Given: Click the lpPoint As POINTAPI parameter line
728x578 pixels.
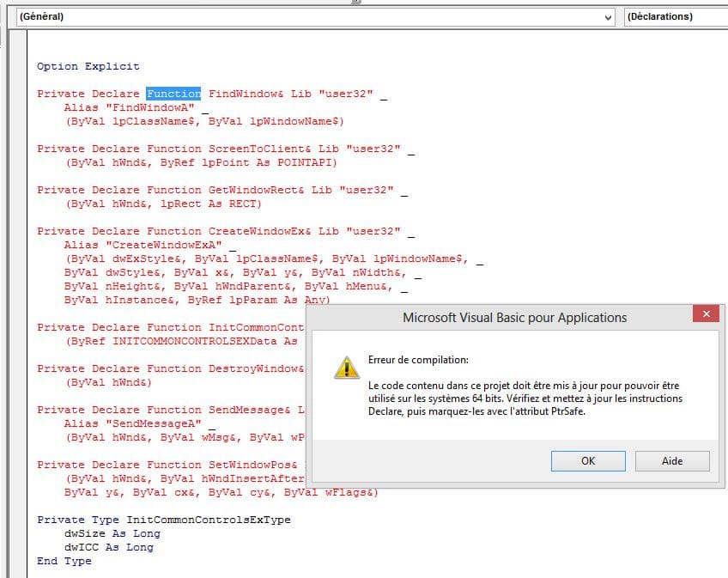Looking at the screenshot, I should tap(201, 162).
